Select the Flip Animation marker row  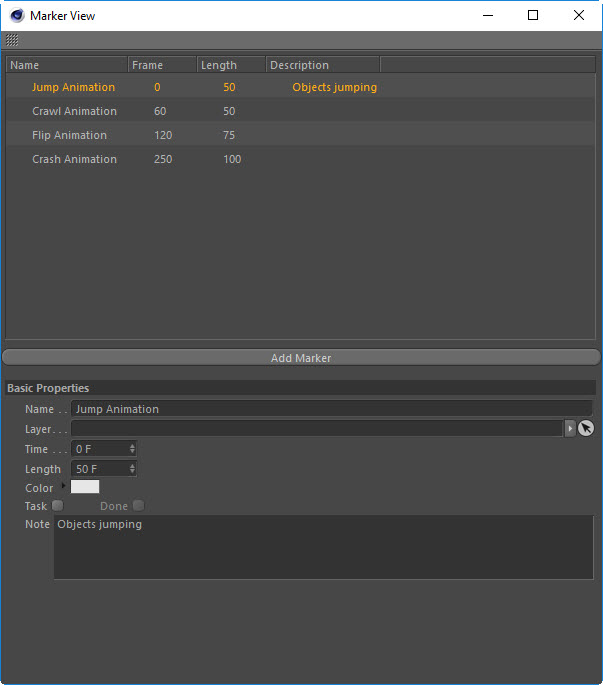tap(301, 135)
